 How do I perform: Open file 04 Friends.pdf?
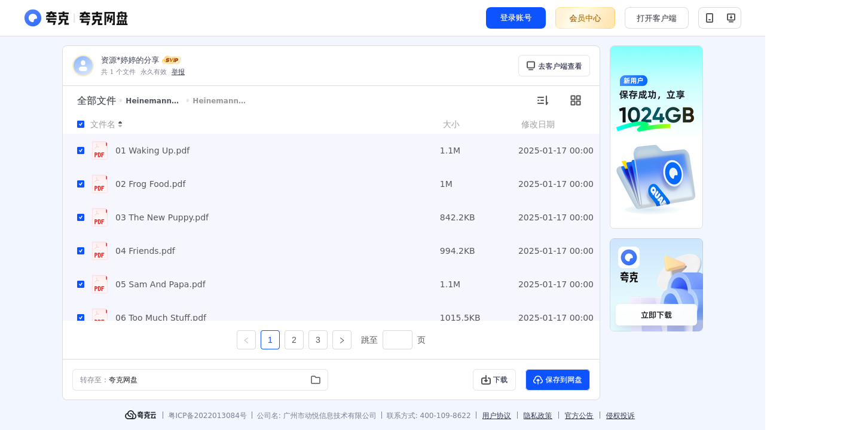click(x=145, y=251)
